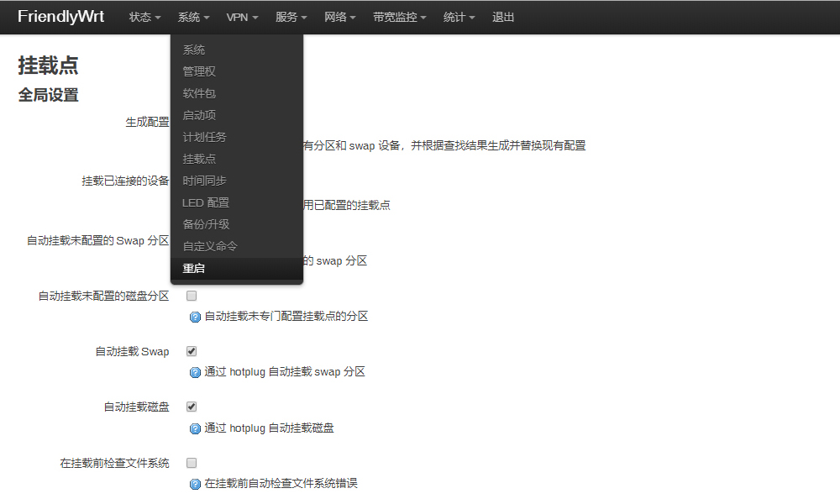
Task: Click the 全局设置 section heading
Action: point(48,95)
